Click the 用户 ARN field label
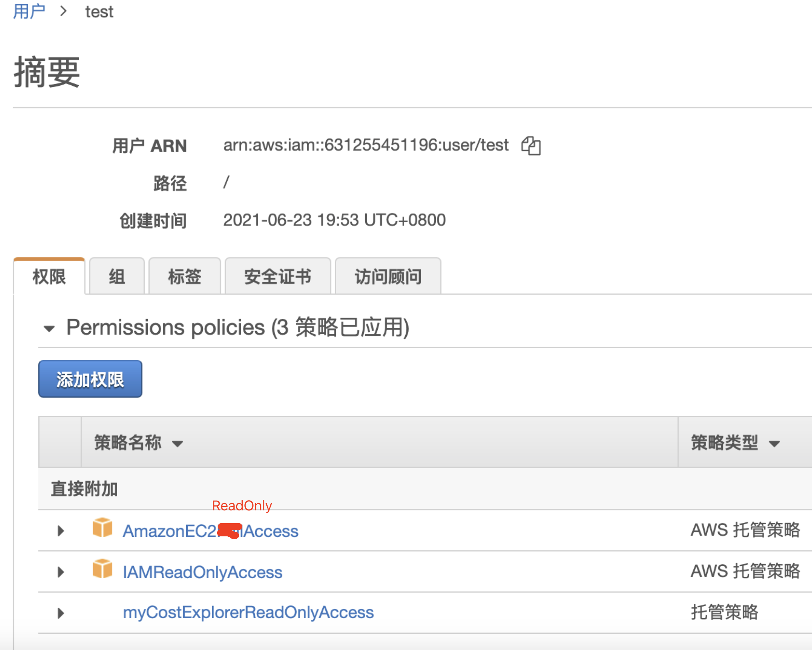Screen dimensions: 812x650 tap(149, 146)
